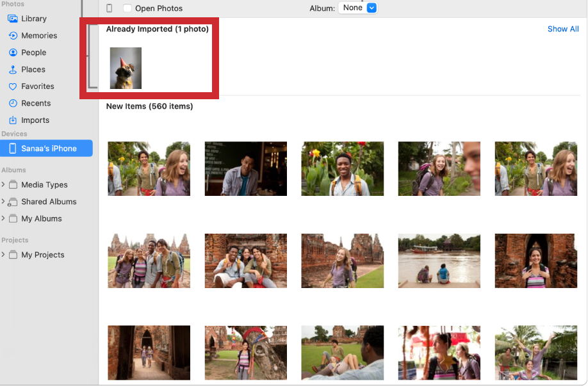Select photo of four friends at temple
Viewport: 588px width, 386px height.
(149, 261)
